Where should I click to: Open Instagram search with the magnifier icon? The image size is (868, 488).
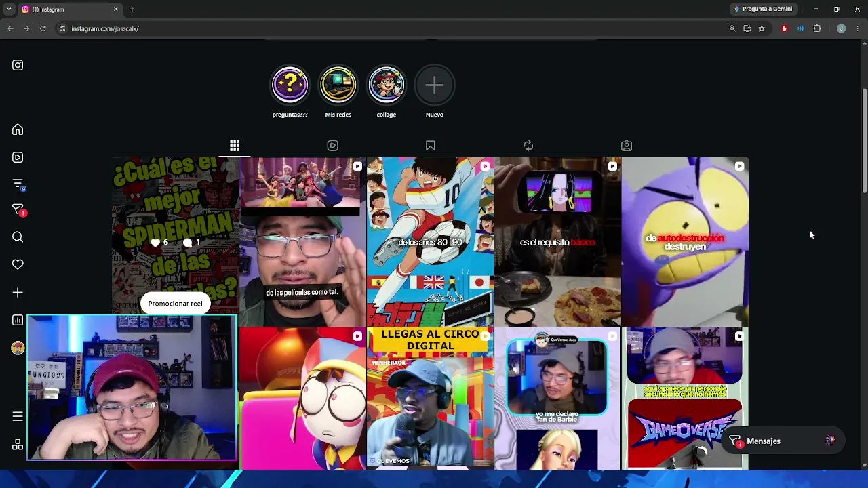point(18,237)
